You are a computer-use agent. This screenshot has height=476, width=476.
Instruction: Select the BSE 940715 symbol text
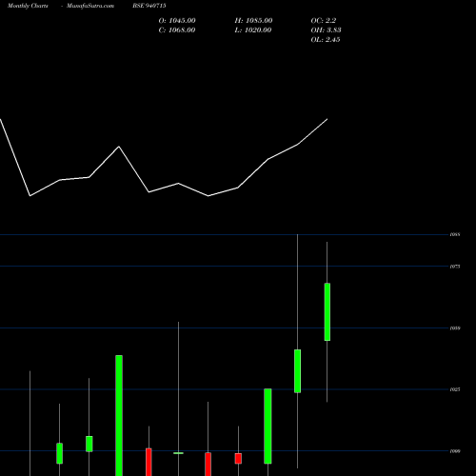point(149,6)
